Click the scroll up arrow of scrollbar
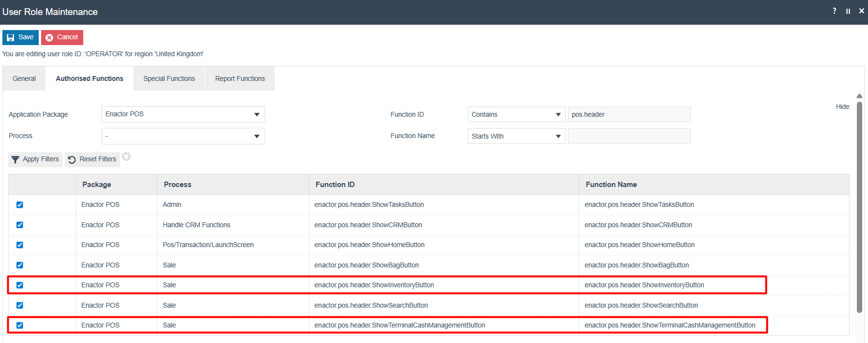The height and width of the screenshot is (343, 868). (x=859, y=96)
